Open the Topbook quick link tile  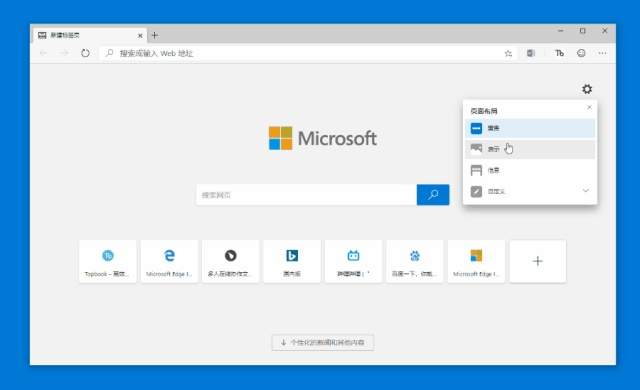[x=108, y=261]
